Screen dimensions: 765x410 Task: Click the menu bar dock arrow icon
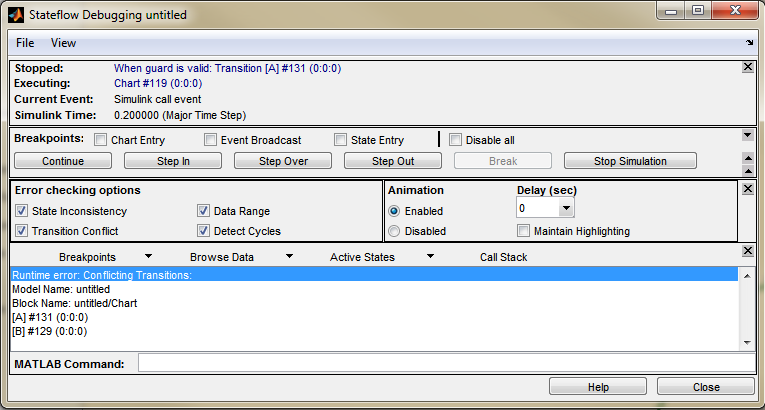[x=749, y=43]
